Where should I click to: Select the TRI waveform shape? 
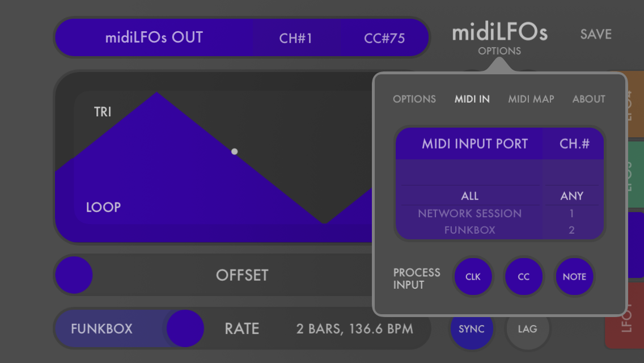point(103,111)
